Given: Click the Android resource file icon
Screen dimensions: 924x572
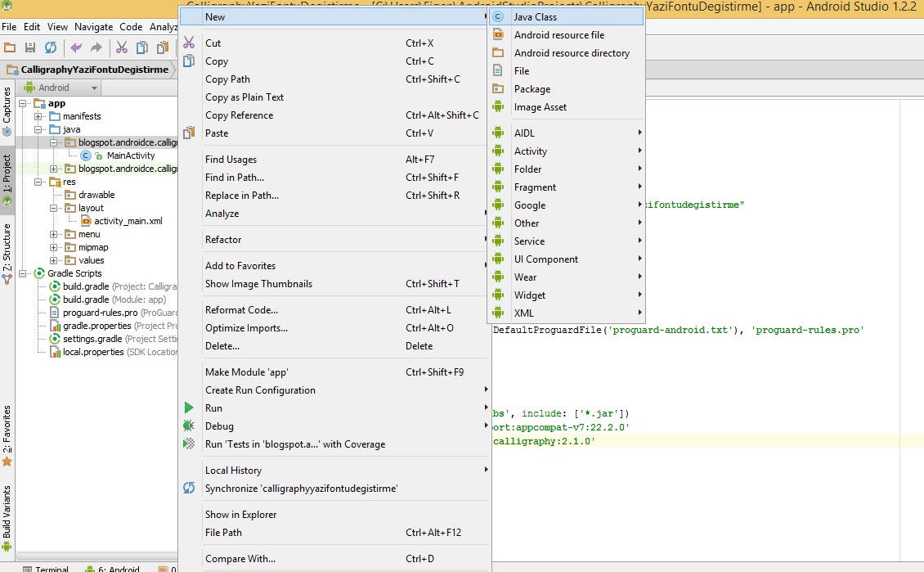Looking at the screenshot, I should [498, 35].
